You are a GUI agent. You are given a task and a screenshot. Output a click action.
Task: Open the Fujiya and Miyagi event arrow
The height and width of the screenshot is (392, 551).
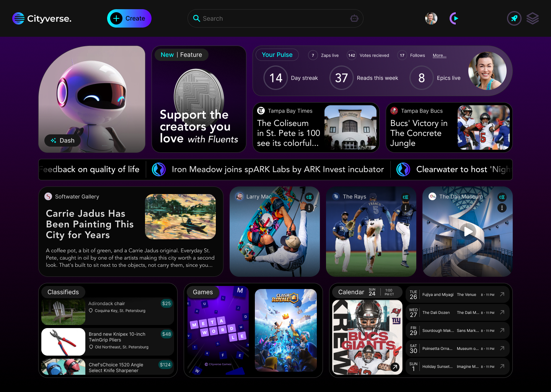click(x=502, y=294)
